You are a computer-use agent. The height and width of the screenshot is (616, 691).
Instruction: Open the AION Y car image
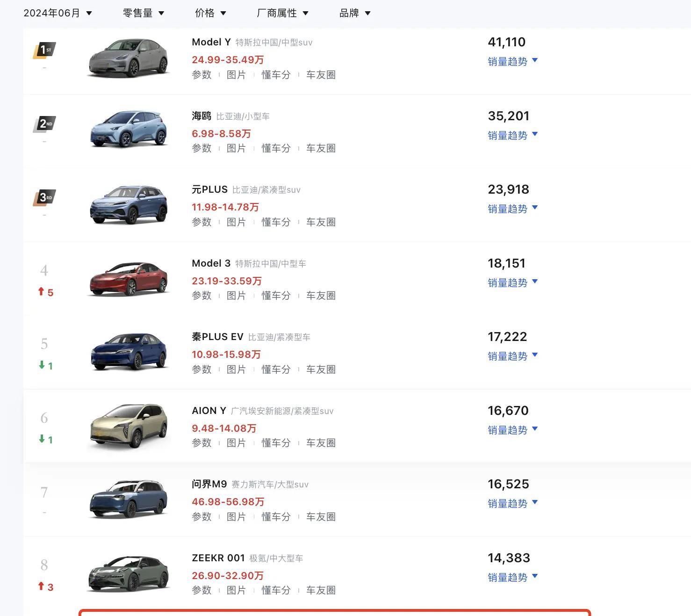[129, 426]
